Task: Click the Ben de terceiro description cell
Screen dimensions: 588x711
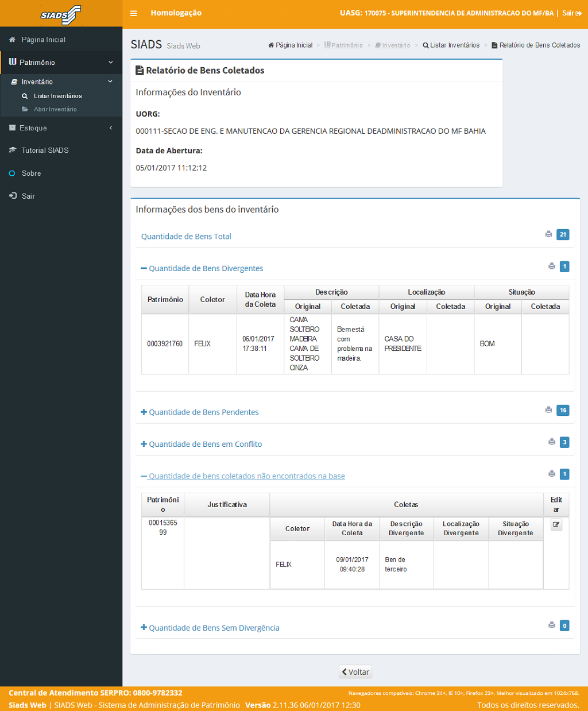Action: tap(406, 565)
